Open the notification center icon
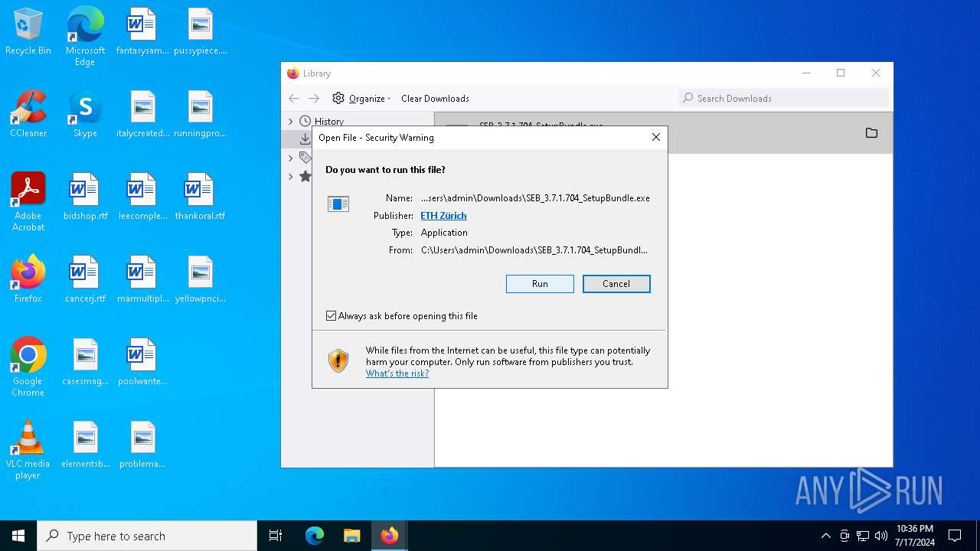This screenshot has height=551, width=980. 955,536
